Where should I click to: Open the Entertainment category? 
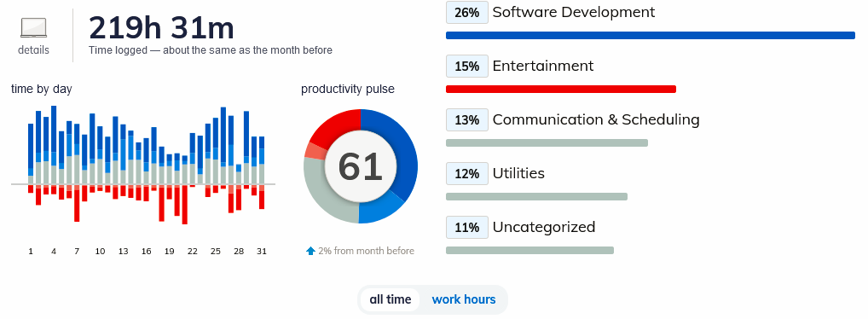[x=543, y=66]
